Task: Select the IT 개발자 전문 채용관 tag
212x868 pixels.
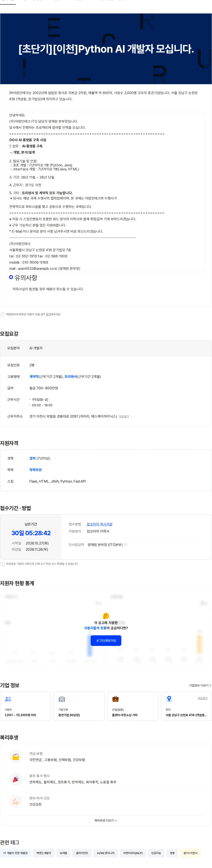Action: click(x=15, y=853)
